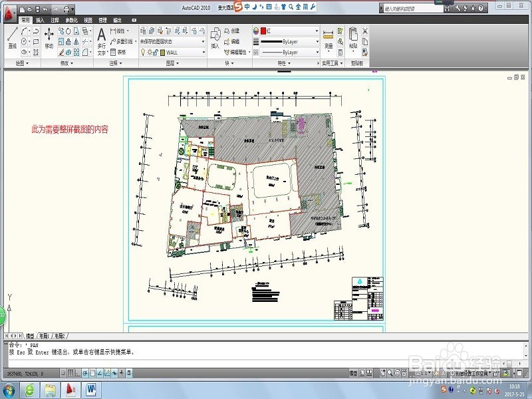Switch to the 视图 (View) ribbon tab
This screenshot has height=399, width=532.
[x=88, y=21]
